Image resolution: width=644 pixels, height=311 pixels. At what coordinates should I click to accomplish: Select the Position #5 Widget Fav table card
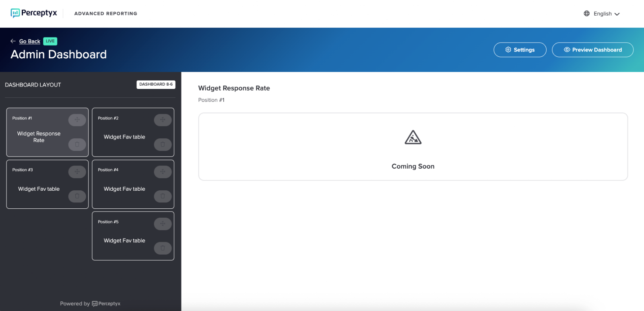click(x=133, y=236)
